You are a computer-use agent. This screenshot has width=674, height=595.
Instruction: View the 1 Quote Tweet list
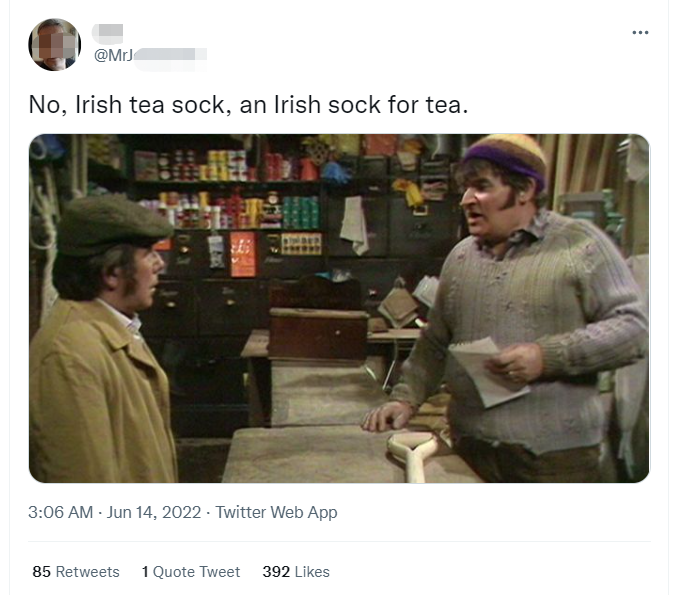(x=191, y=572)
